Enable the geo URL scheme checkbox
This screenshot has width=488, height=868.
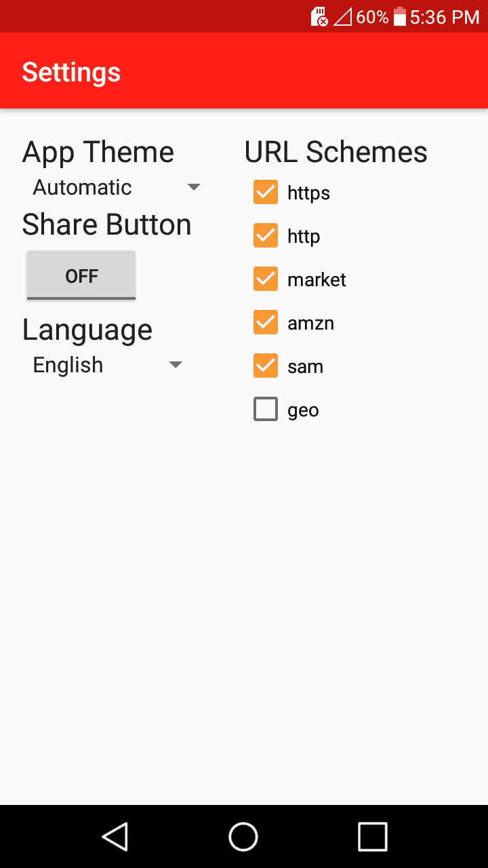pos(266,410)
